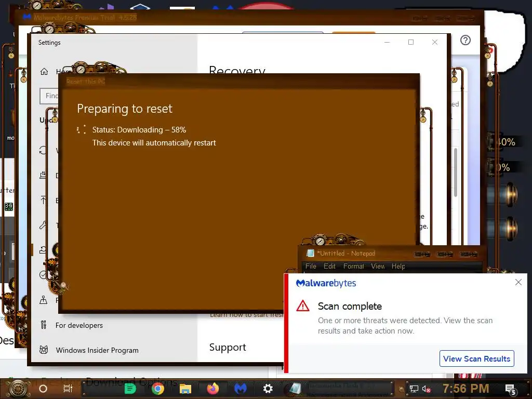Click the Windows Update sync icon in sidebar
Viewport: 532px width, 399px height.
43,150
